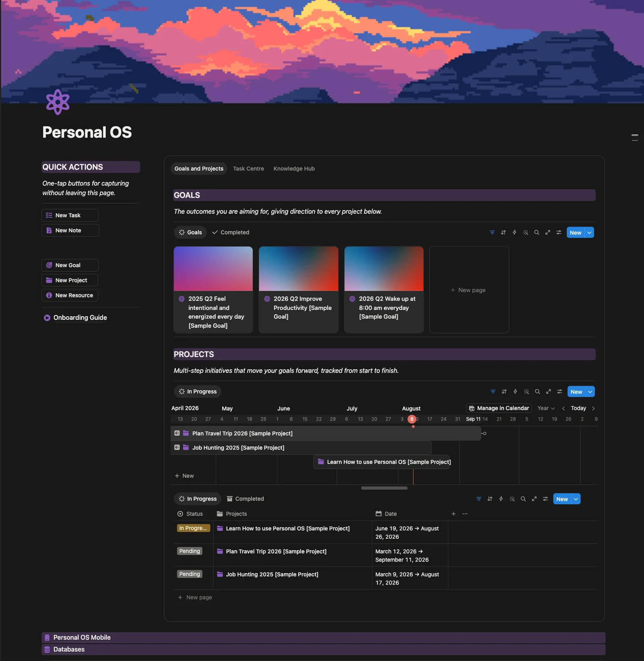Viewport: 644px width, 661px height.
Task: Open settings sliders for Projects table
Action: [545, 499]
